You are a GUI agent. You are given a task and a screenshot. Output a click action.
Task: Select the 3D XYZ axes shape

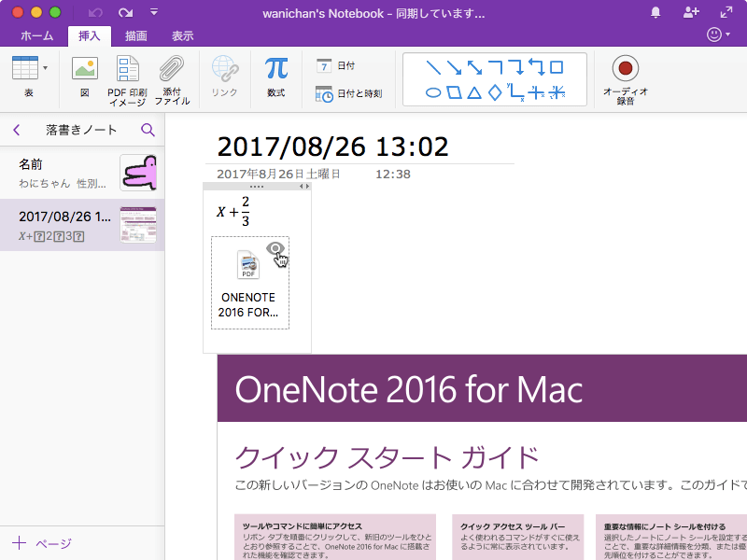[557, 92]
